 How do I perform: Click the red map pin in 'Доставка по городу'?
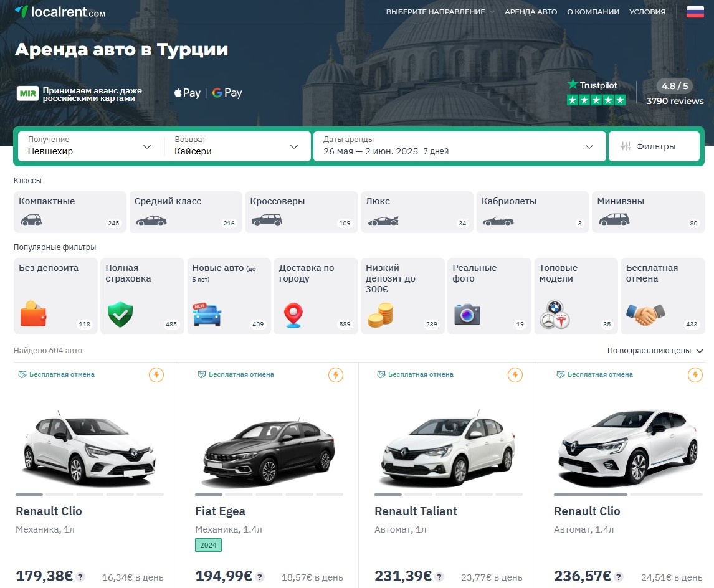[293, 313]
